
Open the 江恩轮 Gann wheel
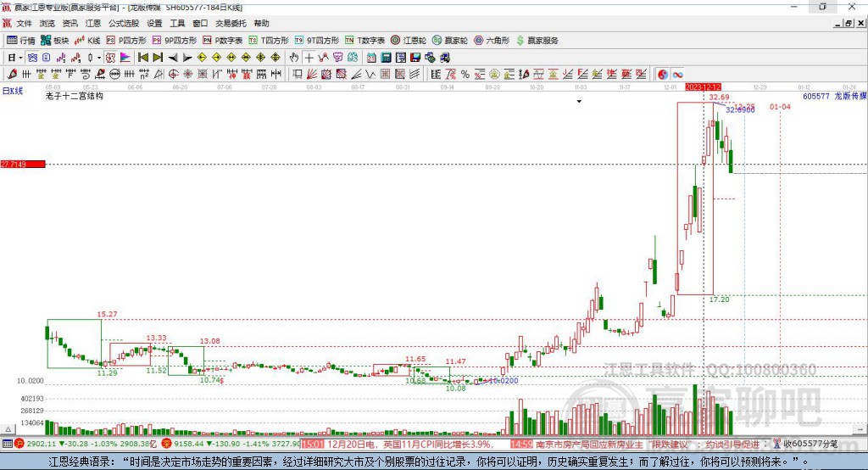pos(409,41)
